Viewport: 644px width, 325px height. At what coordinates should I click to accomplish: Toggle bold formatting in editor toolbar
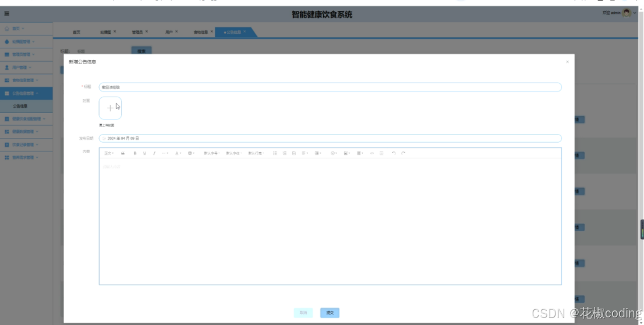pos(135,153)
